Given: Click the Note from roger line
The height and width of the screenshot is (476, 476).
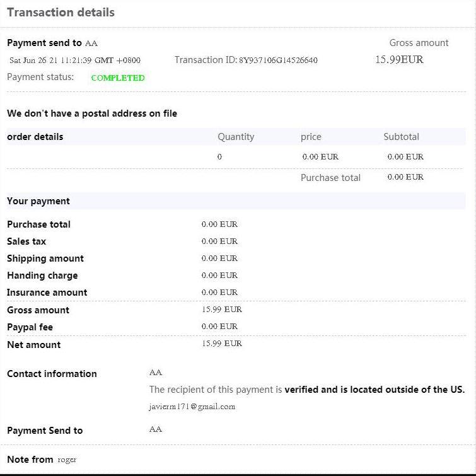Looking at the screenshot, I should pyautogui.click(x=42, y=460).
